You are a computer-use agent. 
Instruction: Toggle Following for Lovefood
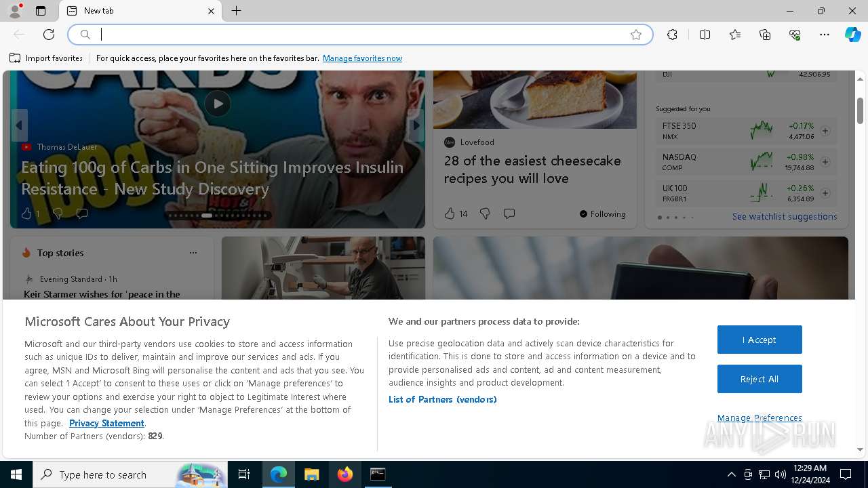click(x=602, y=214)
